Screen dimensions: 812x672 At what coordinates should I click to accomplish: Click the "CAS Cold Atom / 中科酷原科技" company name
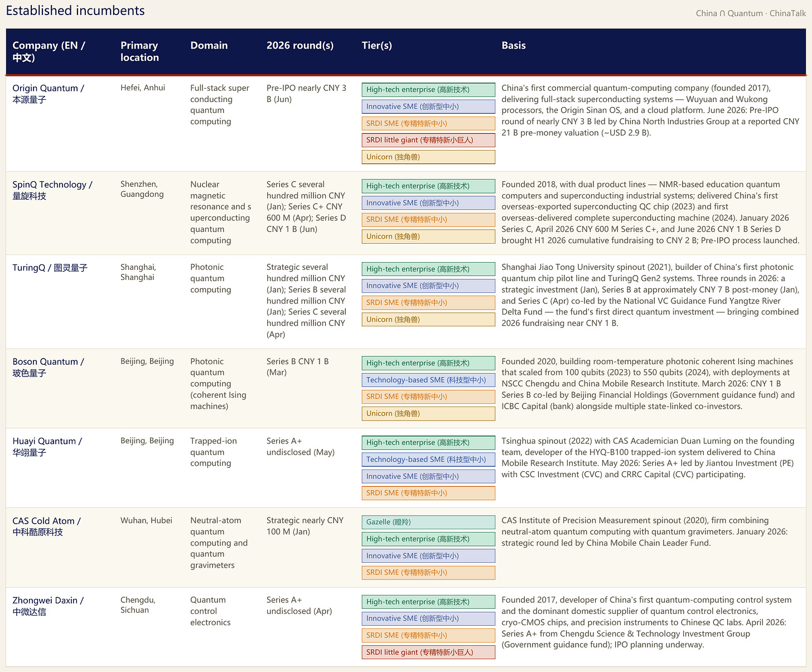click(47, 526)
